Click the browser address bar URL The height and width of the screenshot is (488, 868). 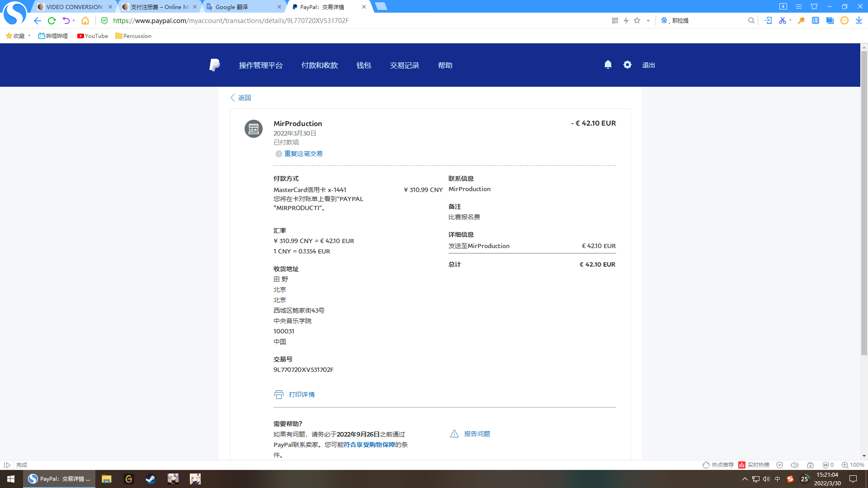click(x=231, y=21)
